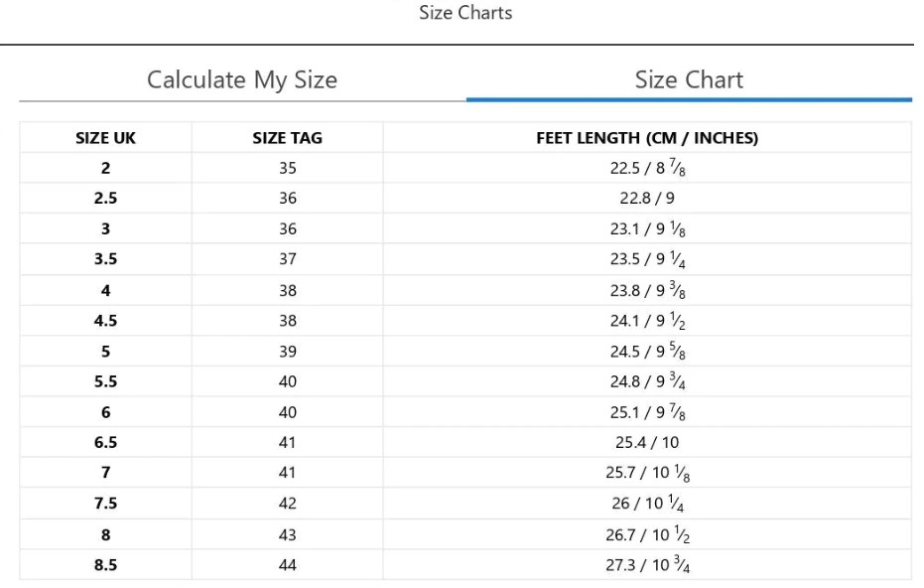924x588 pixels.
Task: Click size tag 39 cell
Action: point(288,352)
